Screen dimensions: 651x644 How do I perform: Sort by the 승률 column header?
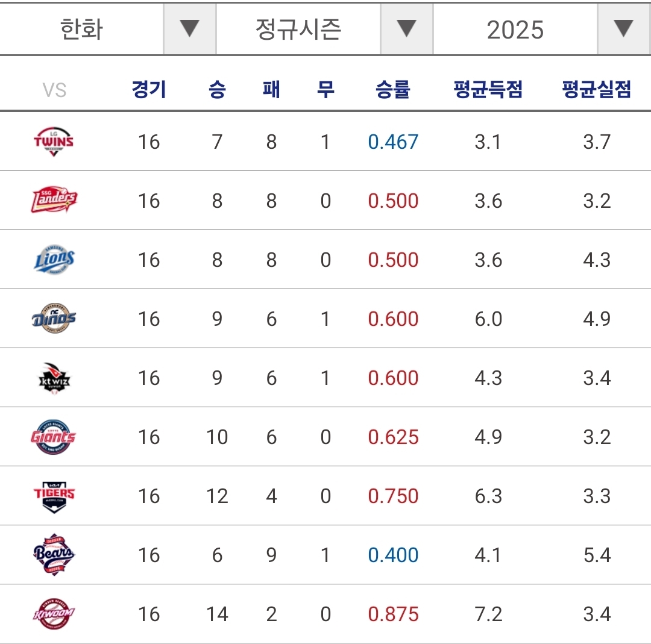click(393, 90)
